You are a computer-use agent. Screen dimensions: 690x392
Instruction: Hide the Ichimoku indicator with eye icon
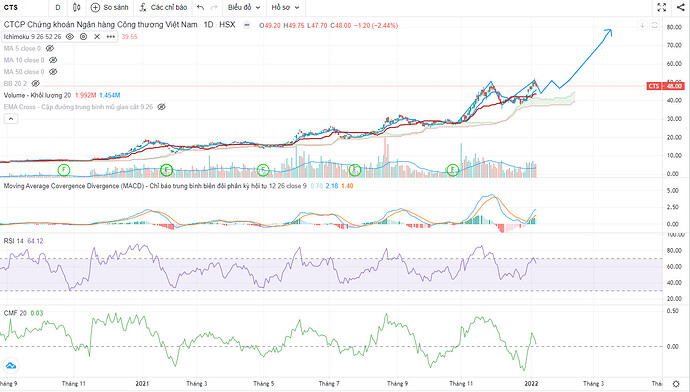click(x=70, y=37)
